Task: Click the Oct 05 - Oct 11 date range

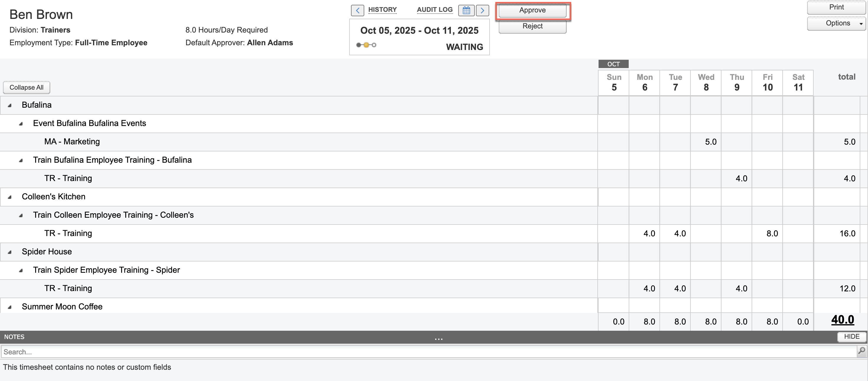Action: (419, 30)
